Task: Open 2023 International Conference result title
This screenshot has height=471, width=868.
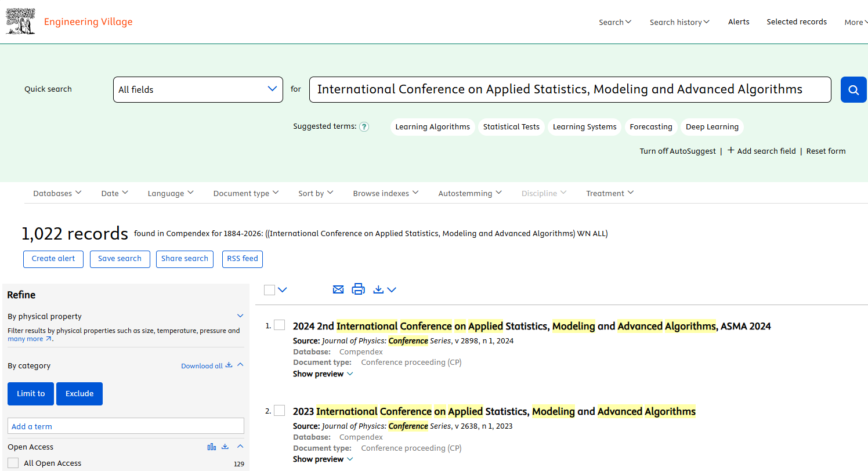Action: pyautogui.click(x=494, y=411)
